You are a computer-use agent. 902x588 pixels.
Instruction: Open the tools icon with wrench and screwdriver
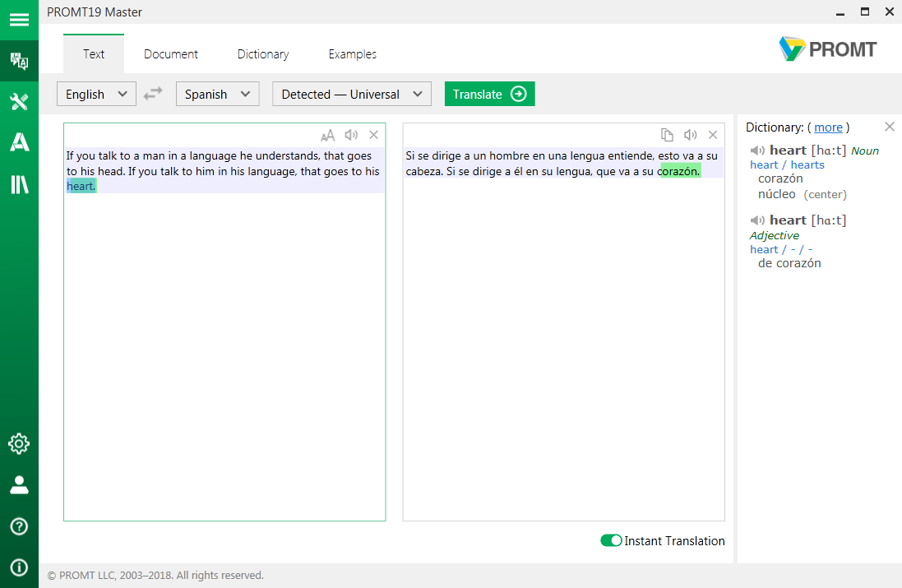tap(19, 102)
